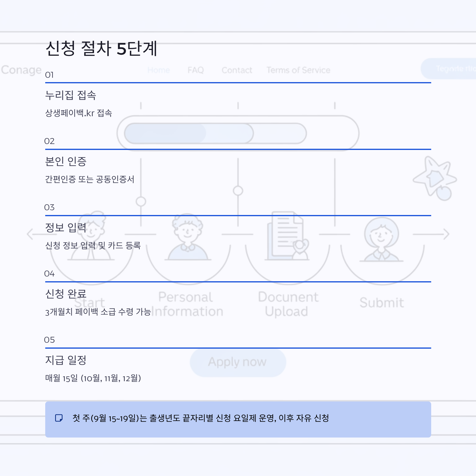Select step 01 누리집 접속 heading

[x=70, y=95]
